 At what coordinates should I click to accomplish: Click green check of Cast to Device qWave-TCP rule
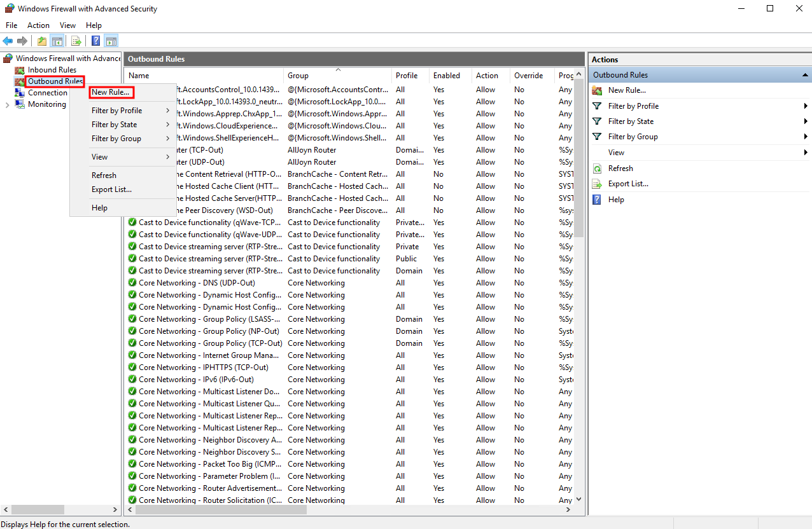coord(132,223)
